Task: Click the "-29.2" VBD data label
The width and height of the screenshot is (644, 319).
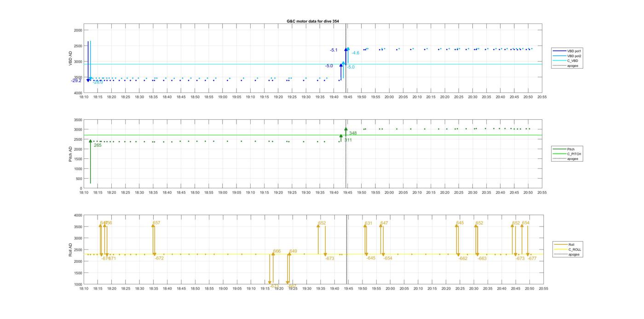Action: [x=76, y=81]
